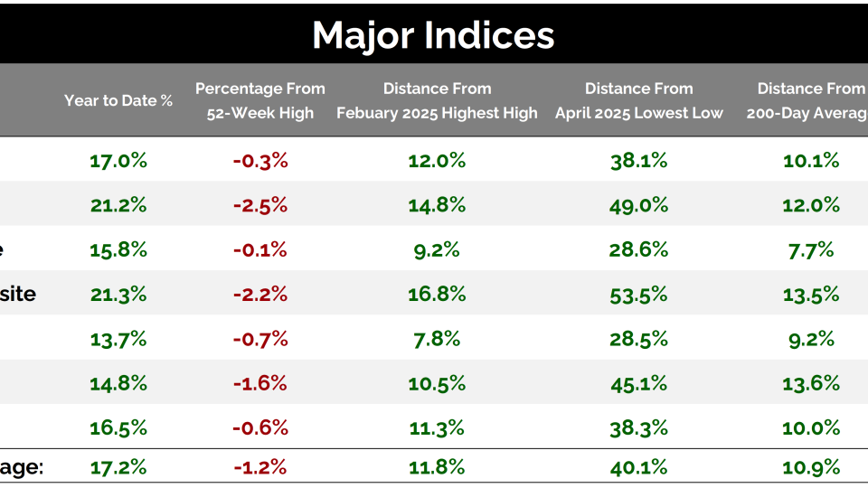The width and height of the screenshot is (868, 488).
Task: Click the 13.6% 200-day average cell
Action: click(811, 382)
